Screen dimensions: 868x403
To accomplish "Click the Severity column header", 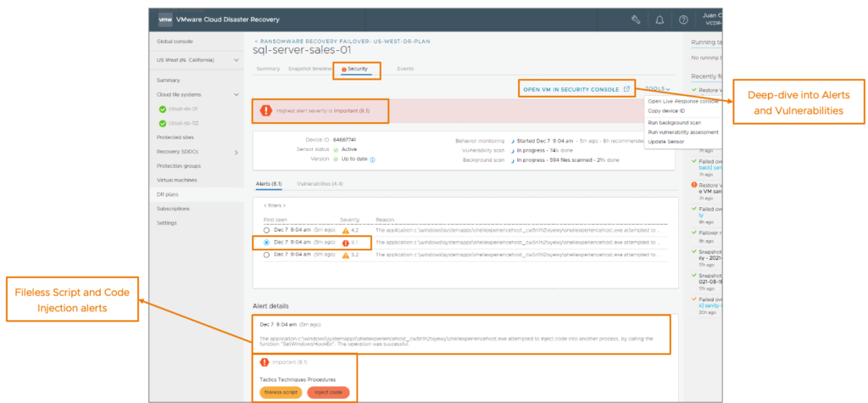I will tap(350, 220).
